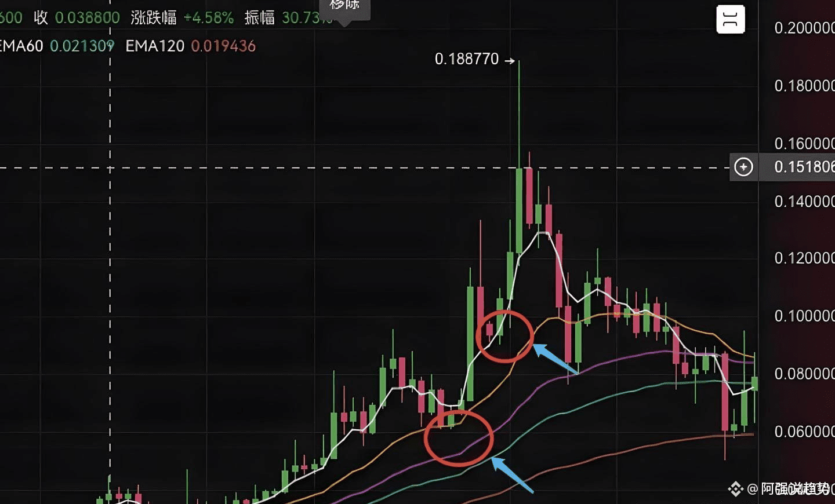Click the 0.188770 peak price label
Image resolution: width=835 pixels, height=504 pixels.
click(467, 59)
